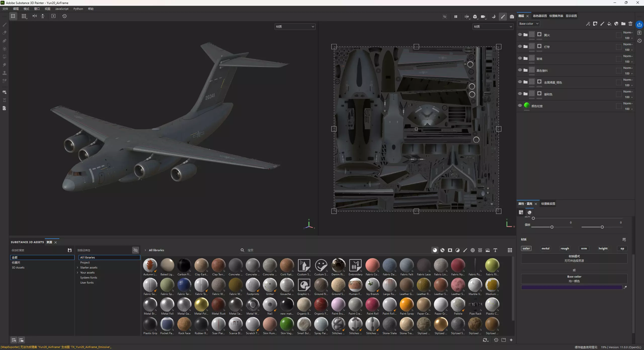This screenshot has width=644, height=350.
Task: Select the Paint brush tool in left toolbar
Action: coord(4,25)
